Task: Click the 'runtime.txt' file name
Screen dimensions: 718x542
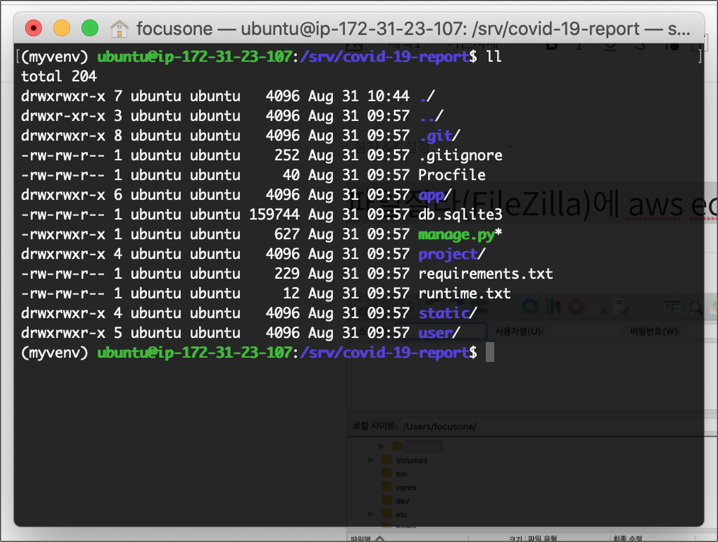Action: 465,293
